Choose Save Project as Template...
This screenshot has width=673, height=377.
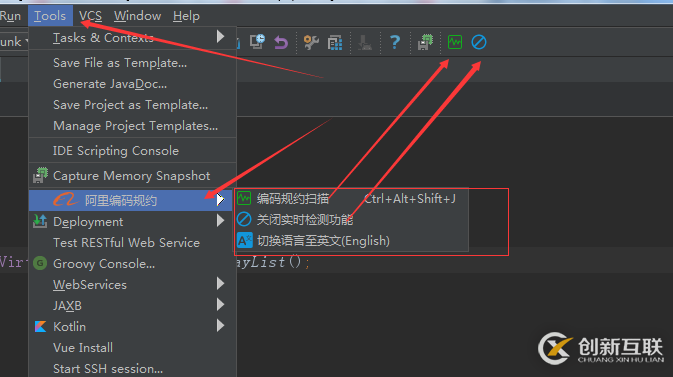[x=133, y=105]
